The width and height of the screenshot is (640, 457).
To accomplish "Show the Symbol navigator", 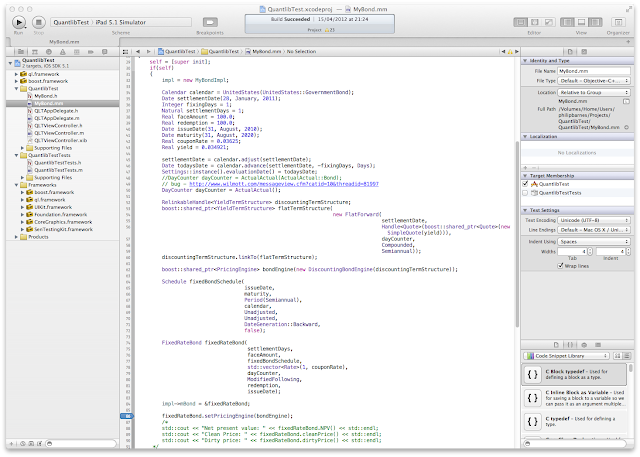I will pos(35,52).
